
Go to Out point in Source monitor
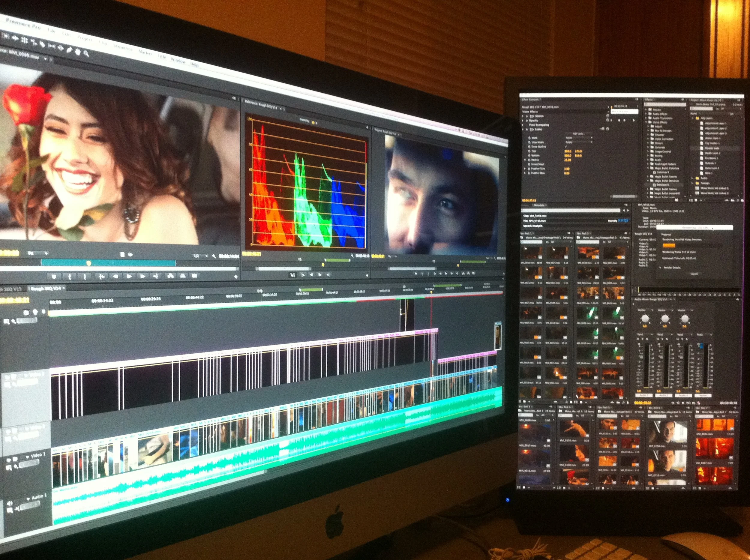[x=156, y=276]
